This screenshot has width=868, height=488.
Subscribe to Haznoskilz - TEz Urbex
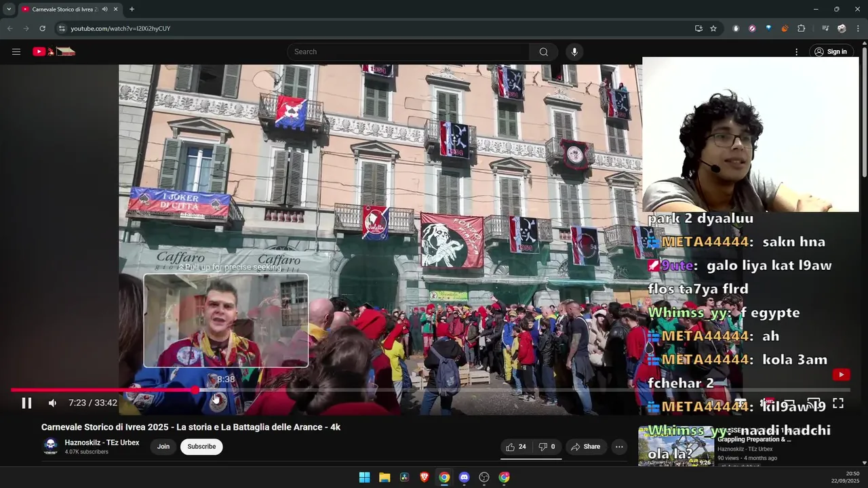click(201, 447)
